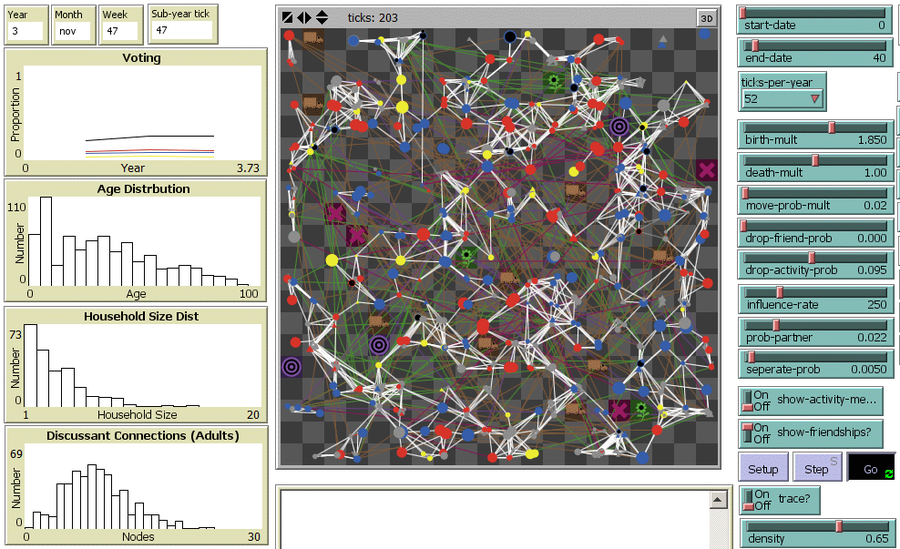Click the left-right arrows view control icon
900x549 pixels.
[x=304, y=18]
